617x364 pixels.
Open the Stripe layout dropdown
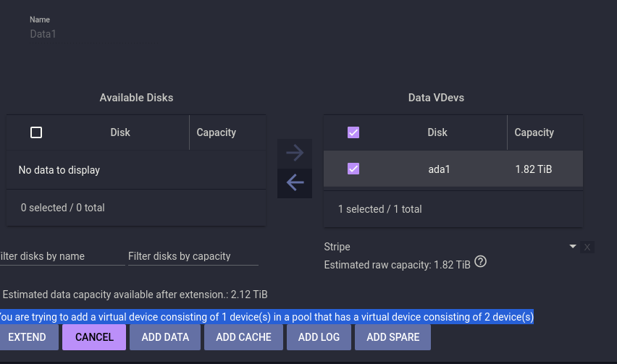(x=572, y=247)
